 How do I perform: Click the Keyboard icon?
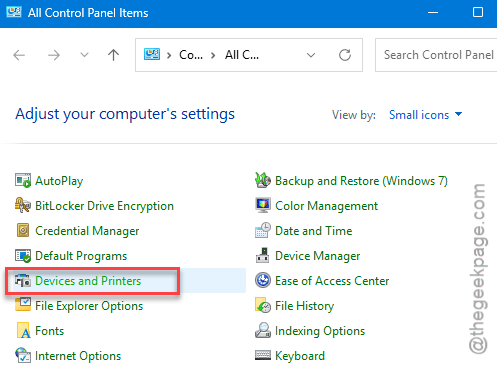[x=263, y=355]
